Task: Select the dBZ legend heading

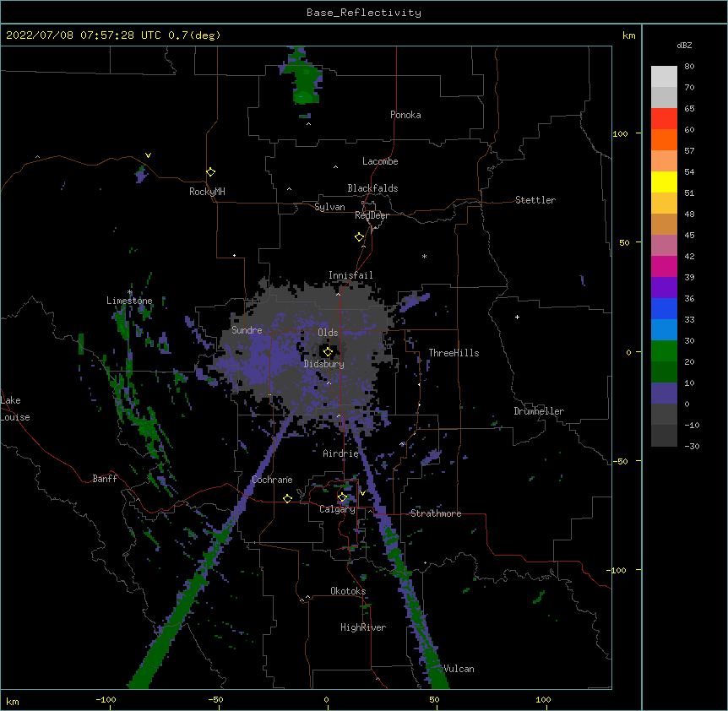Action: [x=684, y=45]
